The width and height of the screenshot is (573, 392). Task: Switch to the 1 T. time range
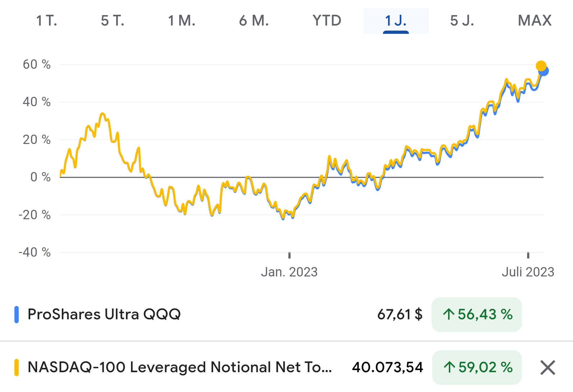click(x=47, y=21)
